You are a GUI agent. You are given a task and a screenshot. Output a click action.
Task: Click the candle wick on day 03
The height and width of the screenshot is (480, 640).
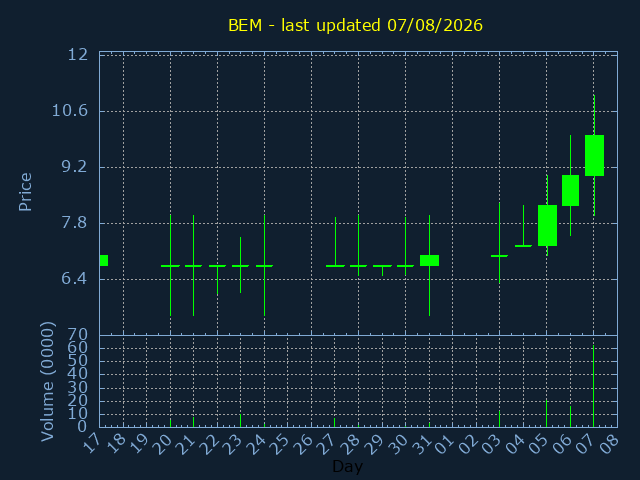499,243
